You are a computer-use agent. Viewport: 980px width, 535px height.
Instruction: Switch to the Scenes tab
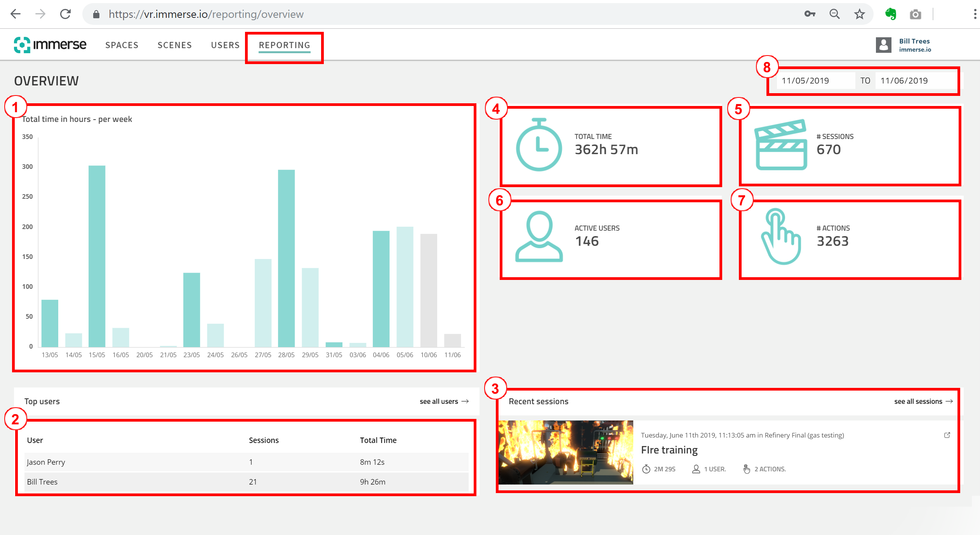174,45
